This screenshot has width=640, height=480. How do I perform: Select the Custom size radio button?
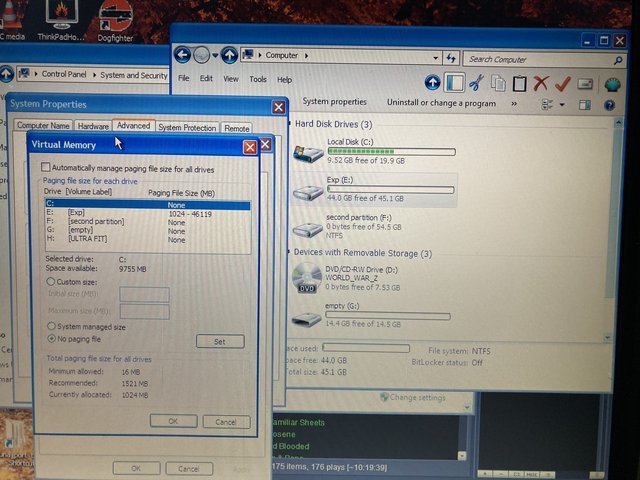pyautogui.click(x=51, y=281)
